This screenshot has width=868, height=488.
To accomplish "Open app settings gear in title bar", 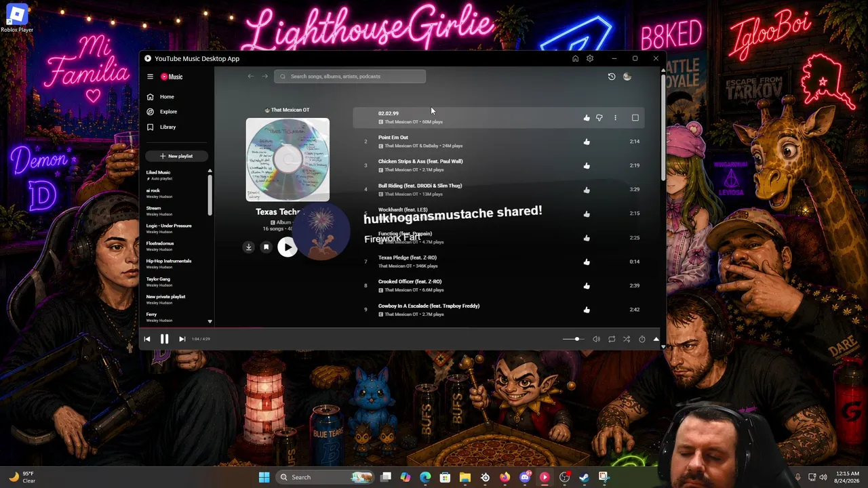I will pyautogui.click(x=590, y=58).
